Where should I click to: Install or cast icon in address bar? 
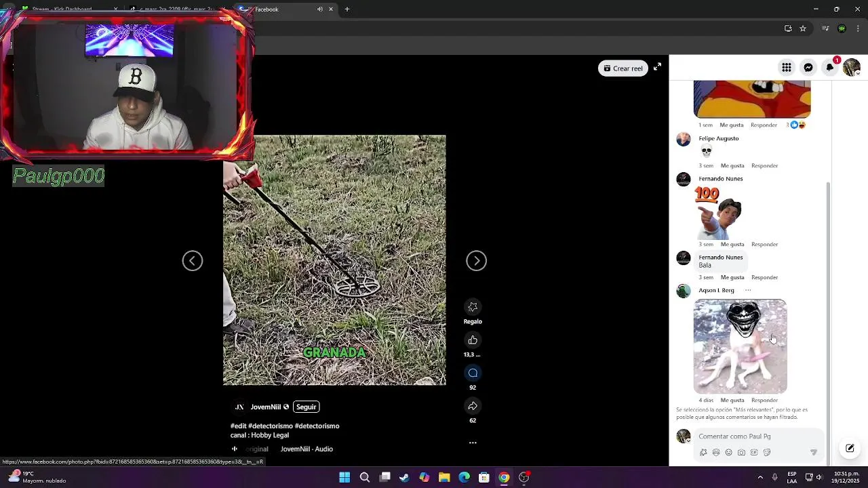[x=788, y=28]
